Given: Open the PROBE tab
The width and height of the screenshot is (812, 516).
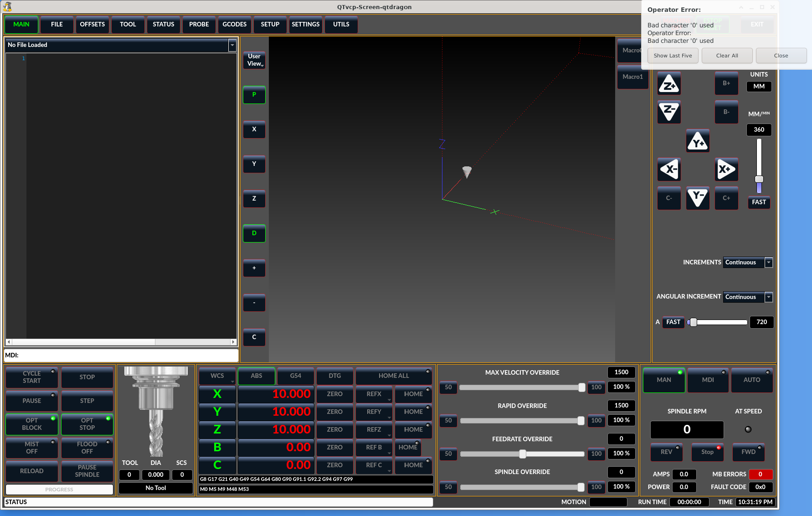Looking at the screenshot, I should (x=199, y=25).
